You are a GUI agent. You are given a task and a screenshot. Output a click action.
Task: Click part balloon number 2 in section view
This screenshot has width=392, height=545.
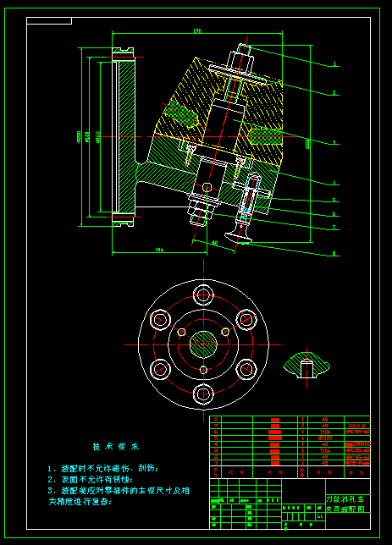click(x=334, y=92)
